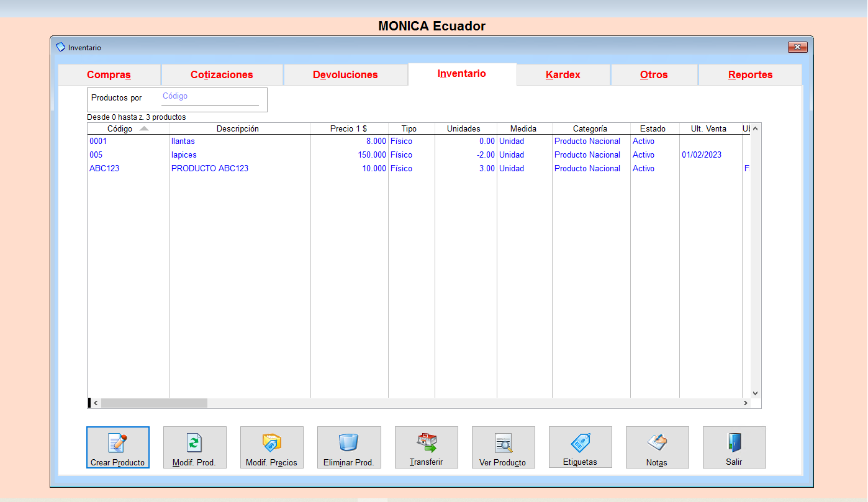
Task: Click units value 3.00
Action: [x=466, y=169]
